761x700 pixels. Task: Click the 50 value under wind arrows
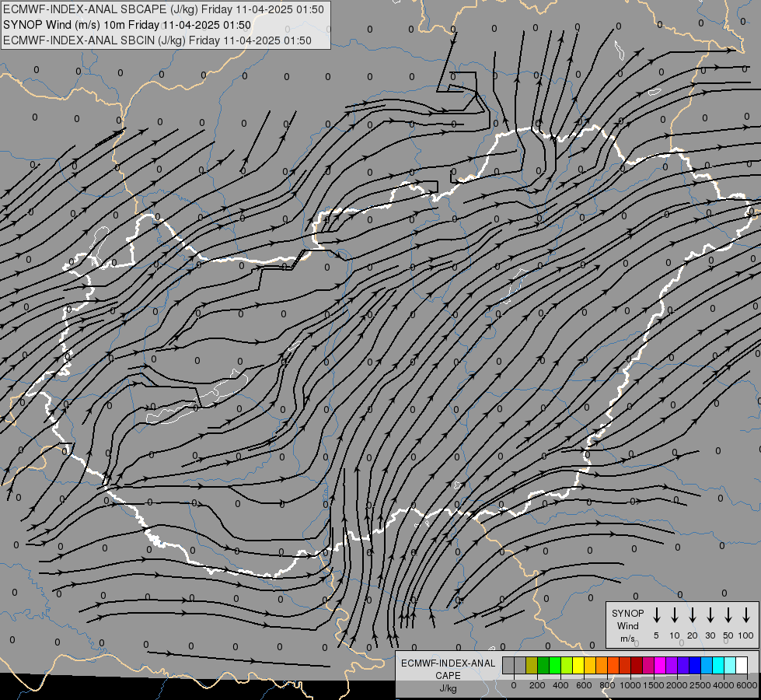(728, 635)
